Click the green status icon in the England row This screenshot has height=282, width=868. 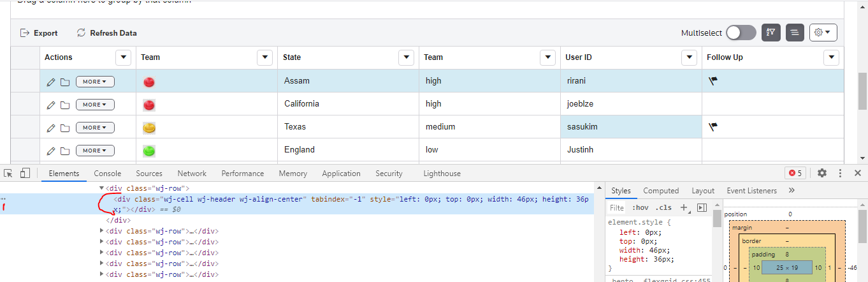149,151
